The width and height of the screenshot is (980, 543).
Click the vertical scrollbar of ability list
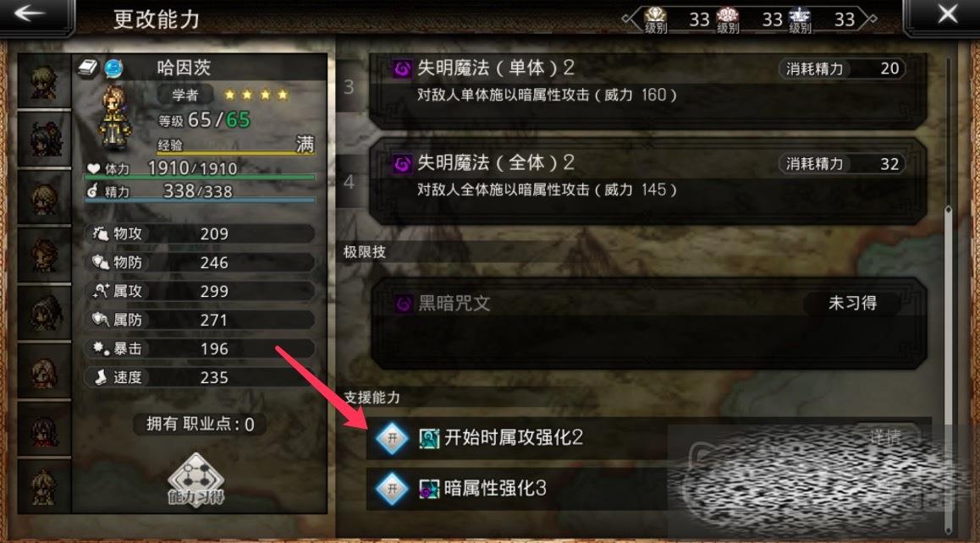948,293
